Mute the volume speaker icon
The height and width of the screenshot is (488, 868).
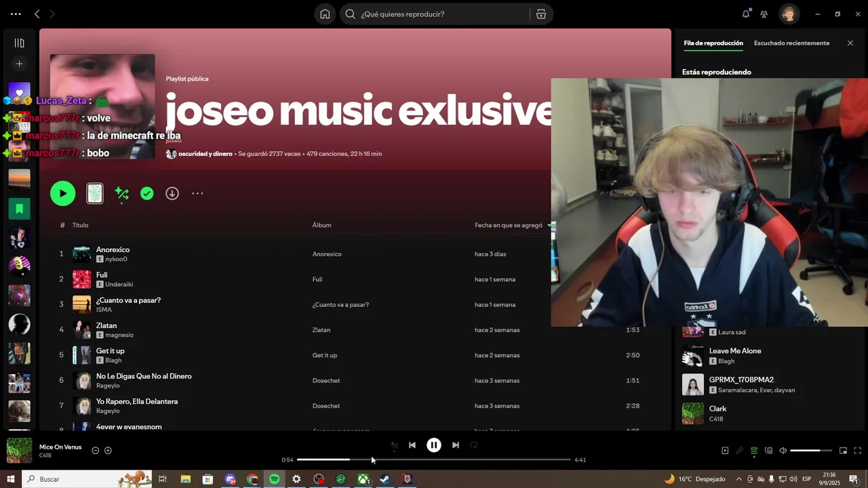[x=783, y=451]
